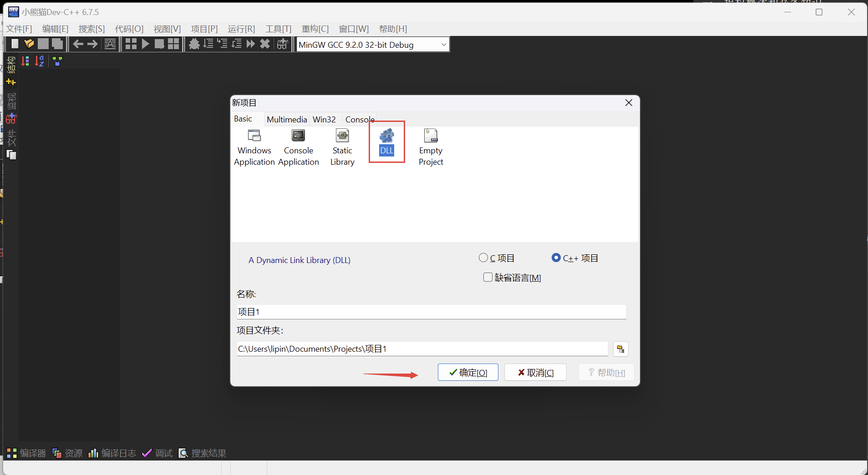The width and height of the screenshot is (868, 475).
Task: Click the Continue double-arrow debug icon
Action: tap(251, 44)
